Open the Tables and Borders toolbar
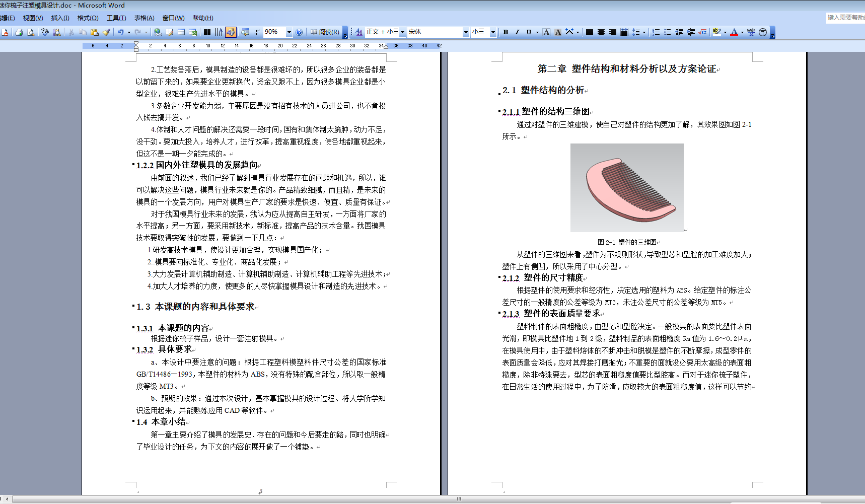 pos(170,32)
